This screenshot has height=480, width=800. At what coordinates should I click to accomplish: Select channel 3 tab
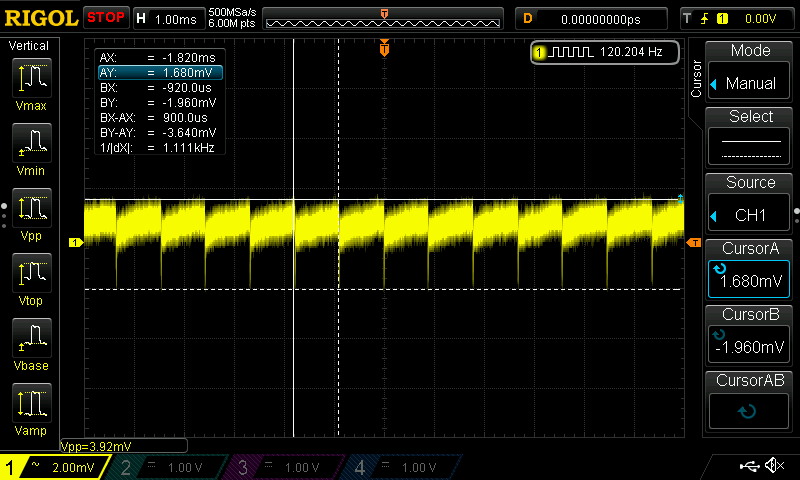pos(286,467)
